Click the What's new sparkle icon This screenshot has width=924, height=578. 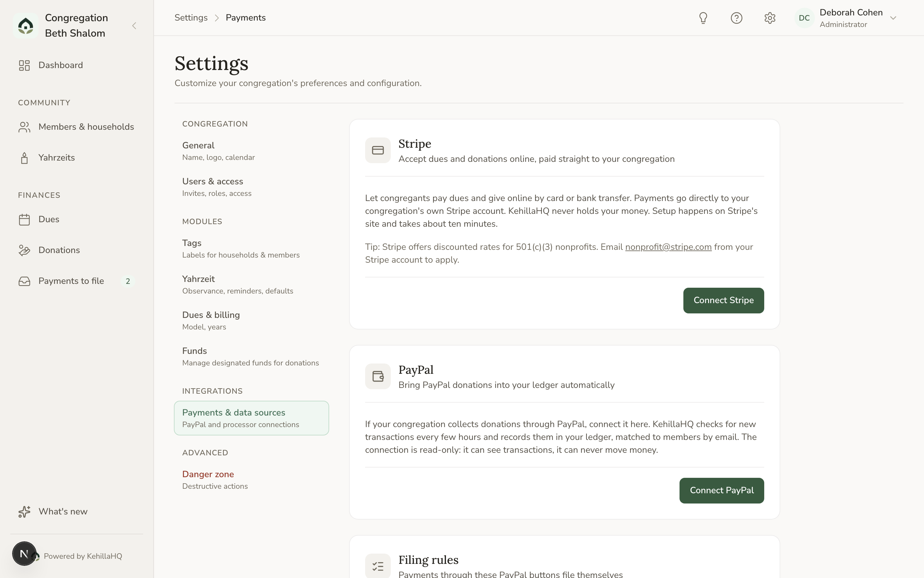pos(24,512)
